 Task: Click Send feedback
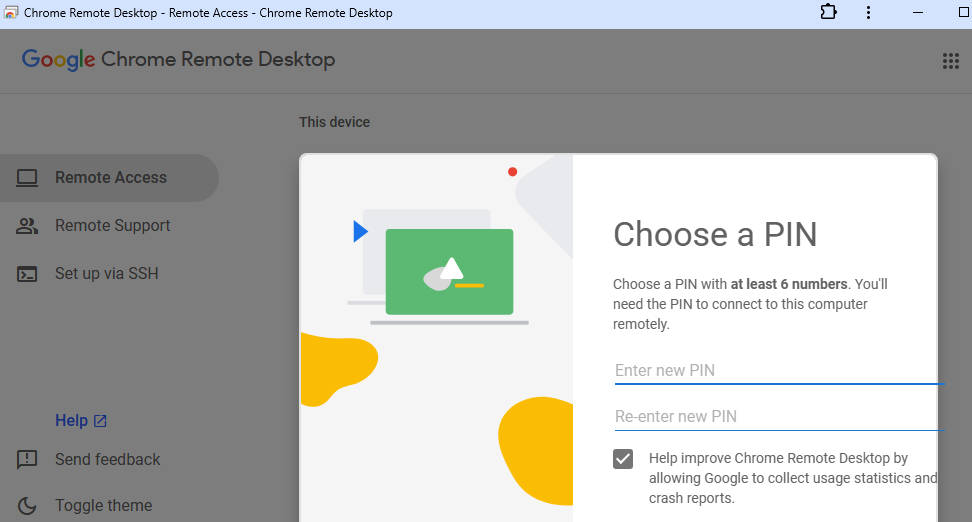[x=107, y=459]
